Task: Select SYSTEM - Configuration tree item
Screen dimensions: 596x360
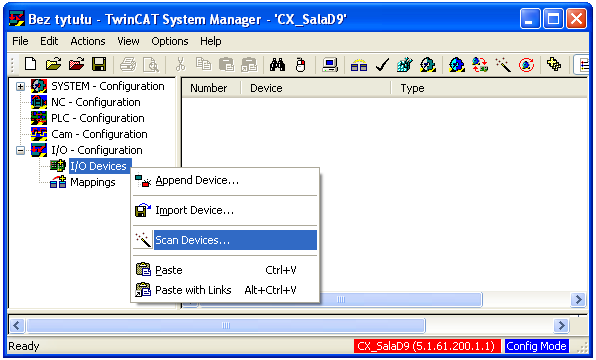Action: click(108, 86)
